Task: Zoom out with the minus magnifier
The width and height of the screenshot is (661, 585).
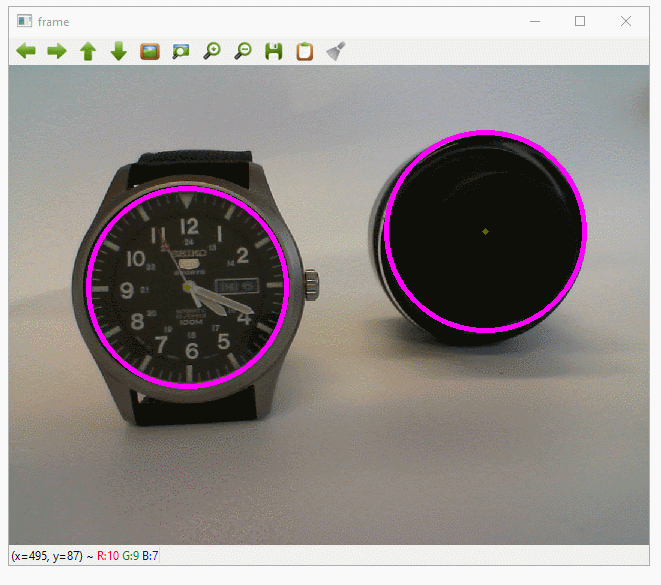Action: pyautogui.click(x=243, y=51)
